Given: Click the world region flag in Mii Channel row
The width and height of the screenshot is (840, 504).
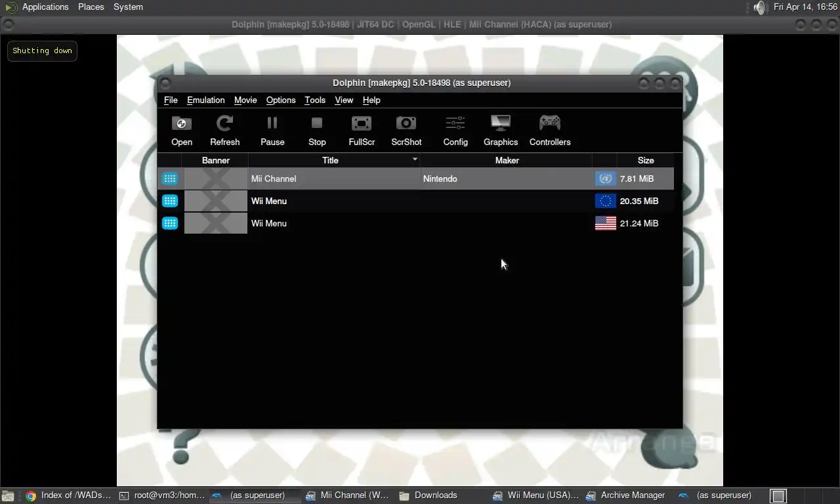Looking at the screenshot, I should coord(605,178).
